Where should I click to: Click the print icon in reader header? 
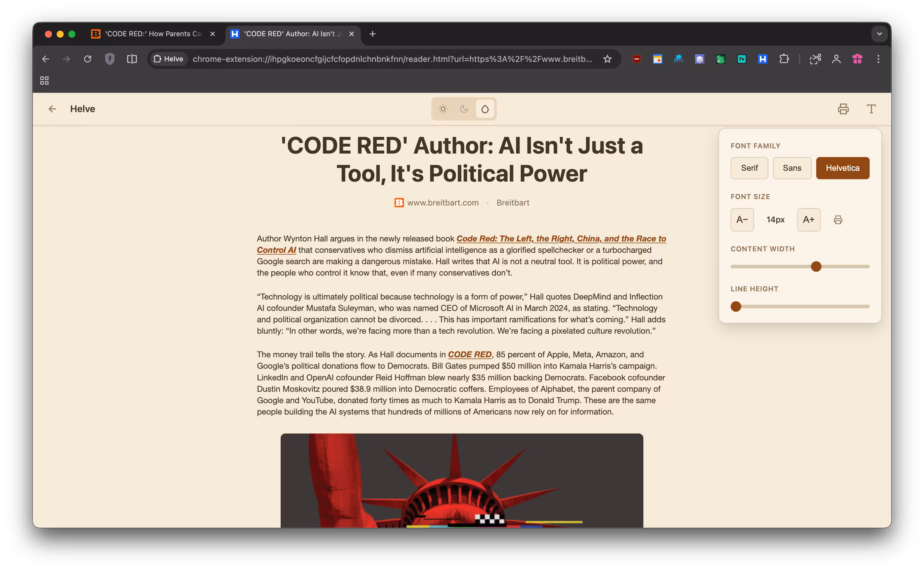843,109
